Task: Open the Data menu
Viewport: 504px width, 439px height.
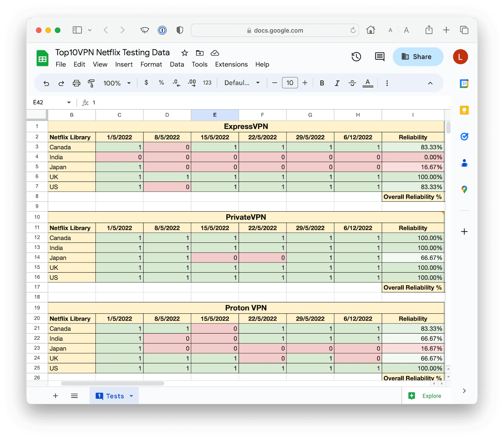Action: (x=177, y=64)
